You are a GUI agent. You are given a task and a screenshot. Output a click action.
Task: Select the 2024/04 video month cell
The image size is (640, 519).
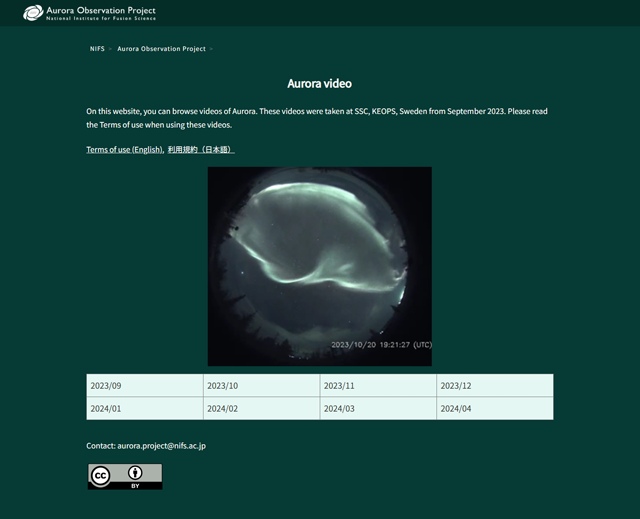tap(495, 408)
